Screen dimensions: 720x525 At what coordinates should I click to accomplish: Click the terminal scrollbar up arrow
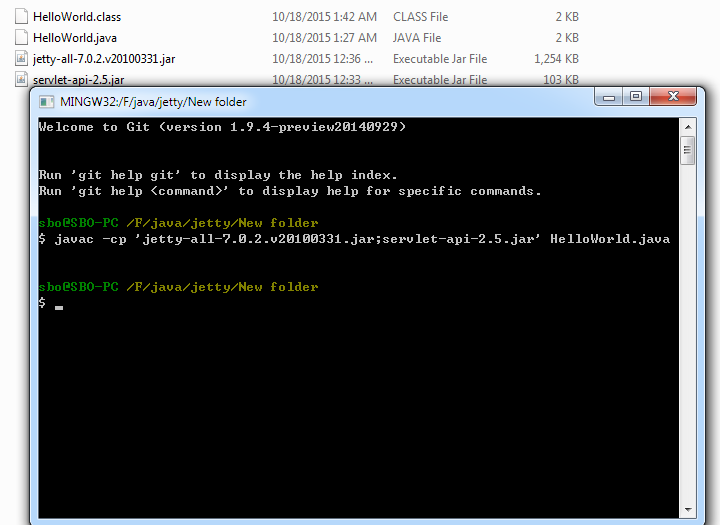(x=687, y=125)
